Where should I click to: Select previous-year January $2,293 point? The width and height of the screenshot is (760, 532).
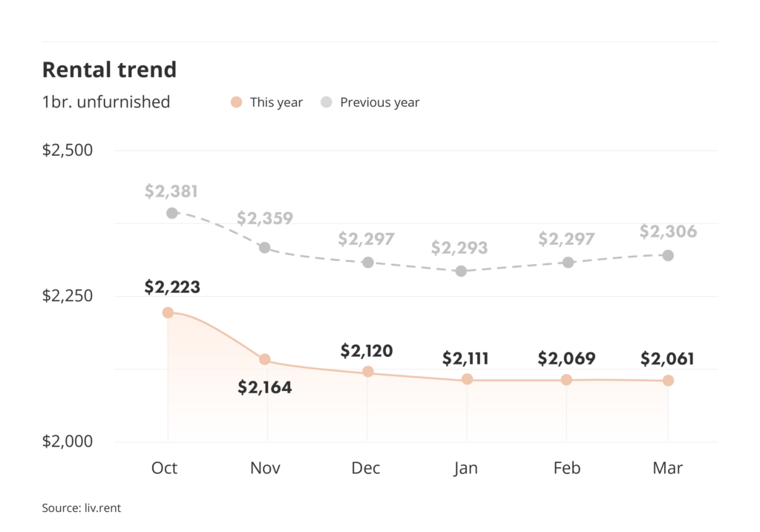(x=461, y=271)
